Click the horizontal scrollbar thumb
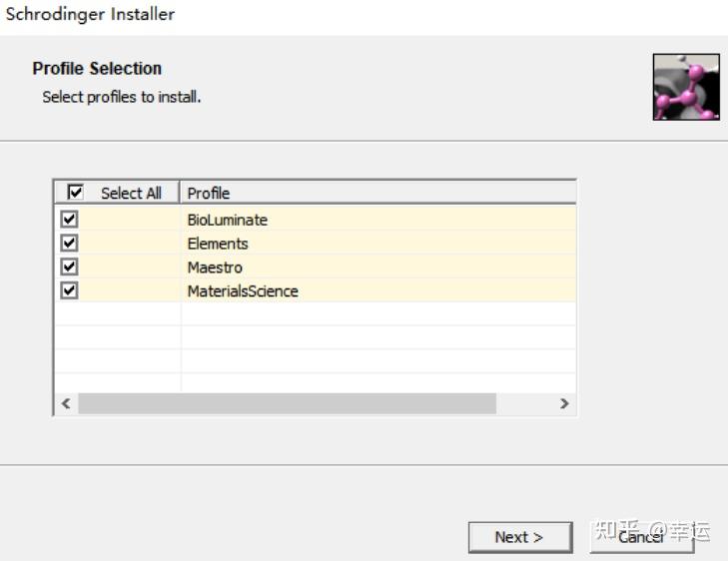Screen dimensions: 728x561 [x=287, y=403]
